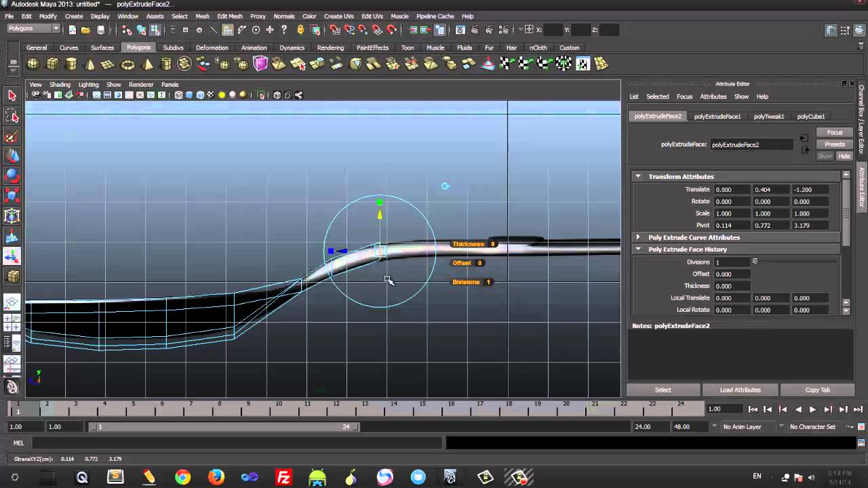Screen dimensions: 868x488
Task: Click the Copy Tab button
Action: (817, 390)
